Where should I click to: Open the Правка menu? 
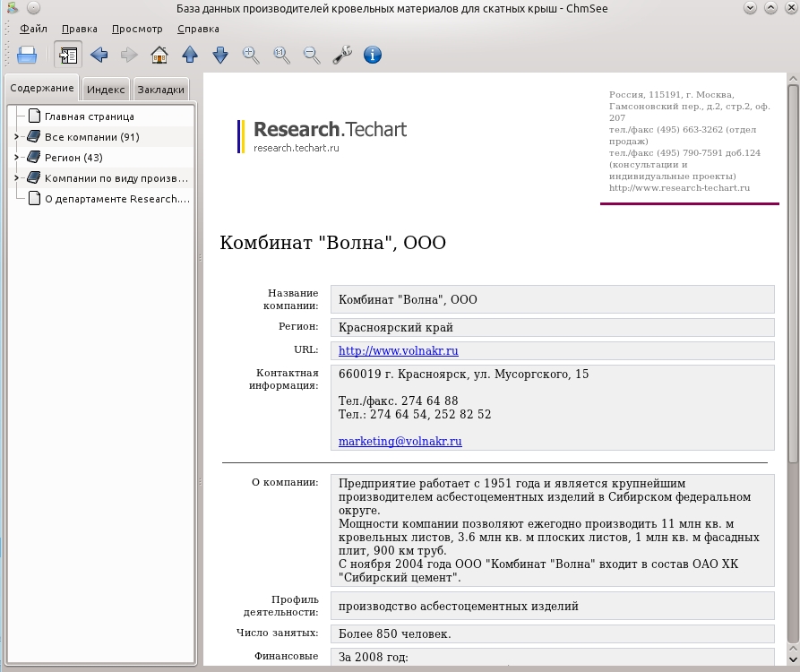pyautogui.click(x=79, y=29)
